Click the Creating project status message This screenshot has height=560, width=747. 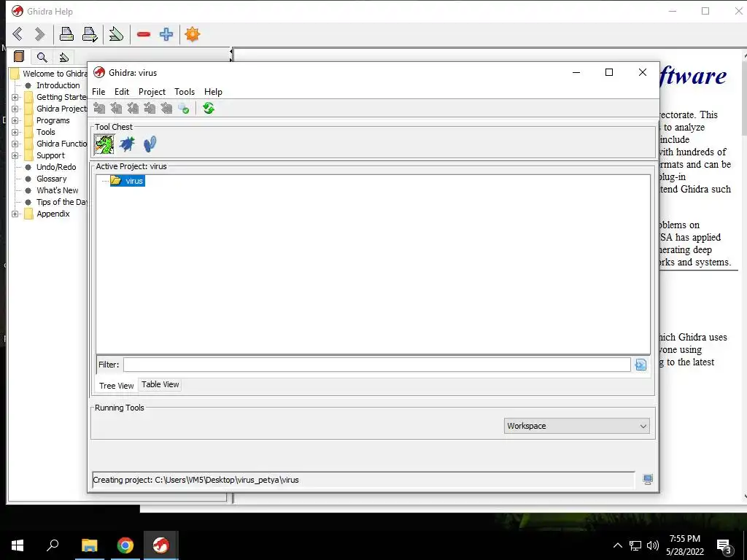(196, 480)
